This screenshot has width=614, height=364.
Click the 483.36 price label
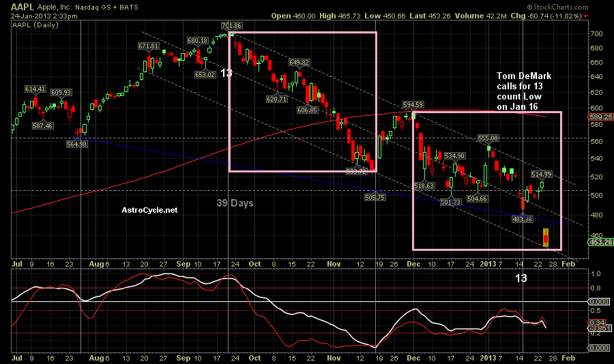(x=523, y=219)
